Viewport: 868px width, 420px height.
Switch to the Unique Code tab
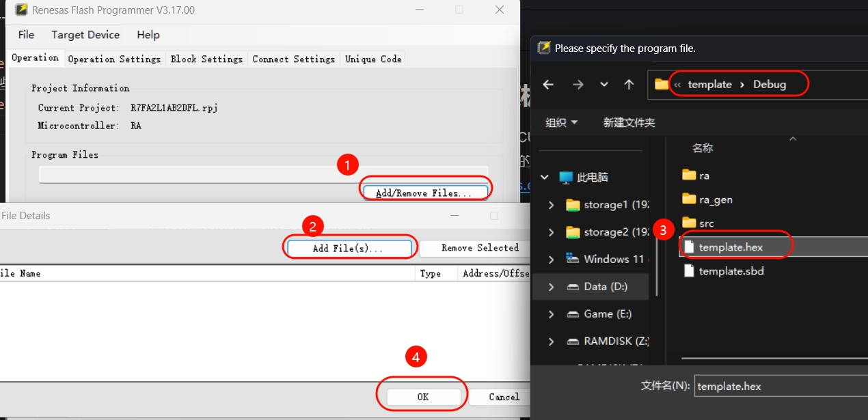click(x=373, y=59)
